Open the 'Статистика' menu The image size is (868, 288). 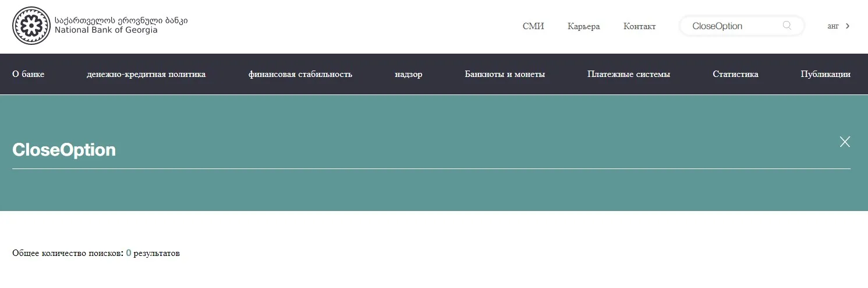(x=735, y=74)
